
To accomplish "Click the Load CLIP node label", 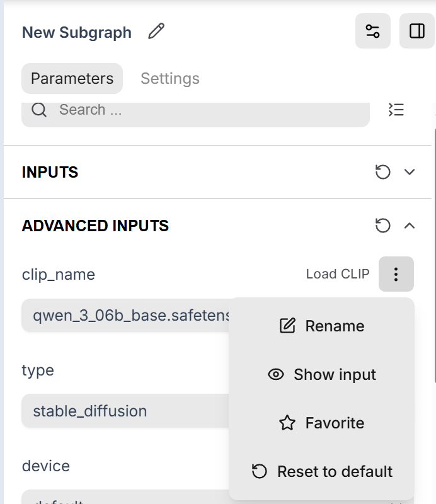I will pos(338,274).
